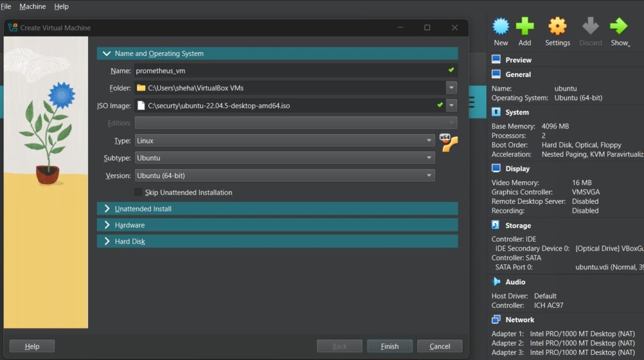644x360 pixels.
Task: Click the Discard toolbar icon
Action: pos(590,26)
